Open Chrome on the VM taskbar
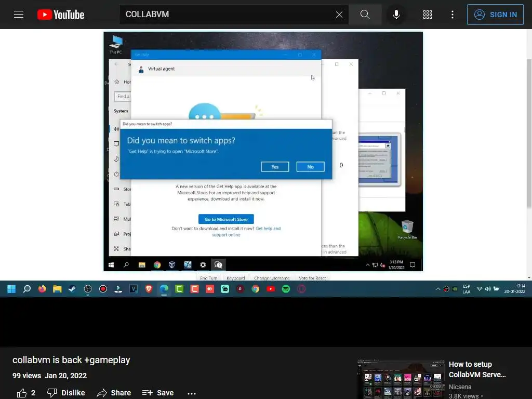 click(x=157, y=264)
